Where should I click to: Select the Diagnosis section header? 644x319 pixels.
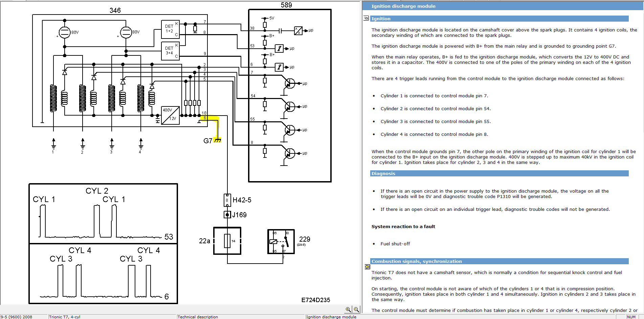point(499,173)
